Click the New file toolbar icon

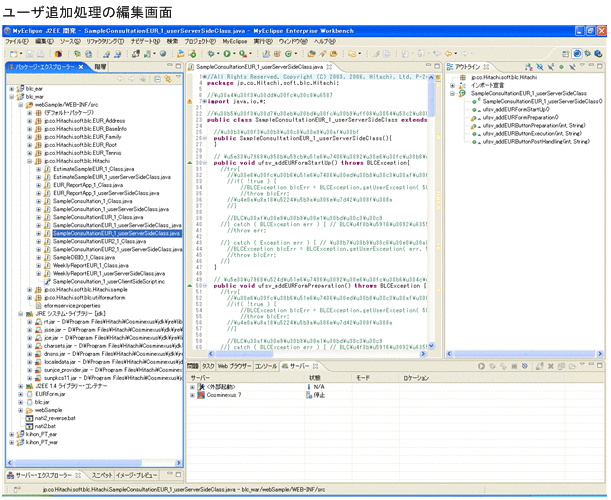click(13, 53)
